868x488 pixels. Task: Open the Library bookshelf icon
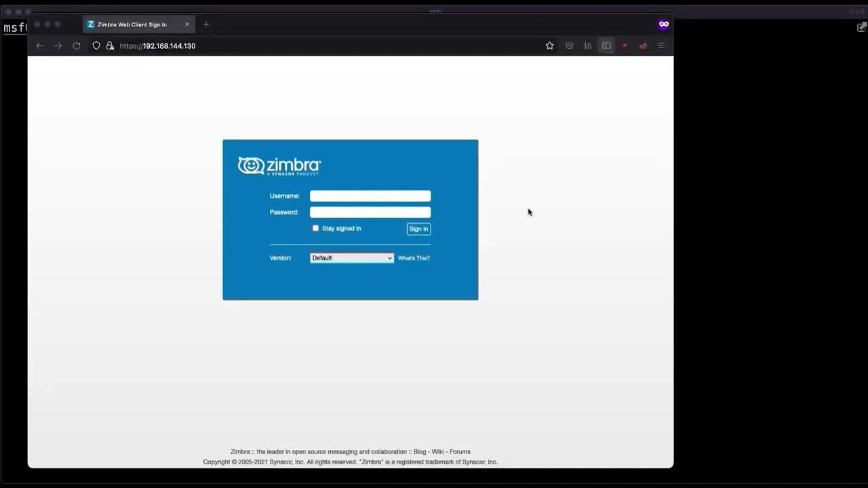click(x=588, y=45)
